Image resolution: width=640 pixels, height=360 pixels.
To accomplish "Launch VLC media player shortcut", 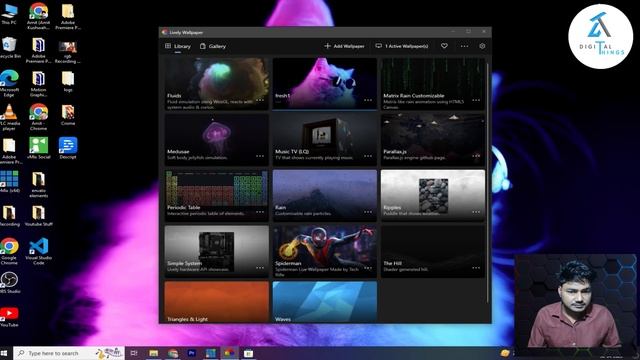I will (x=9, y=118).
